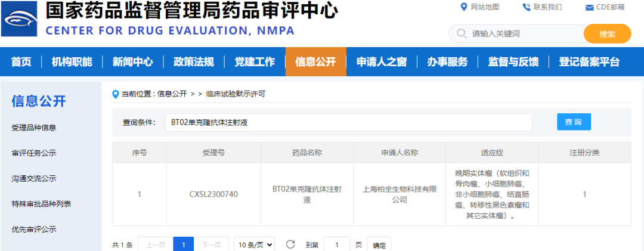This screenshot has height=251, width=644.
Task: Go to 首页 in navigation bar
Action: (21, 62)
